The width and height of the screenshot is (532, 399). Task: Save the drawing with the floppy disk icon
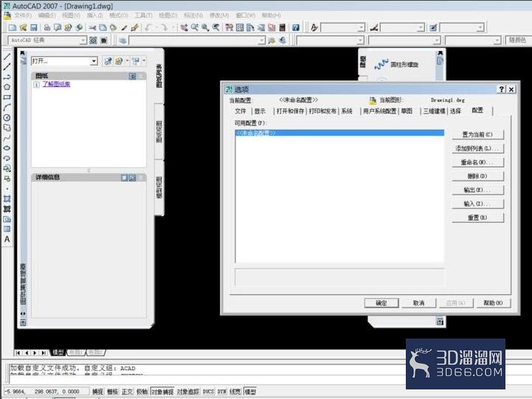[x=34, y=27]
